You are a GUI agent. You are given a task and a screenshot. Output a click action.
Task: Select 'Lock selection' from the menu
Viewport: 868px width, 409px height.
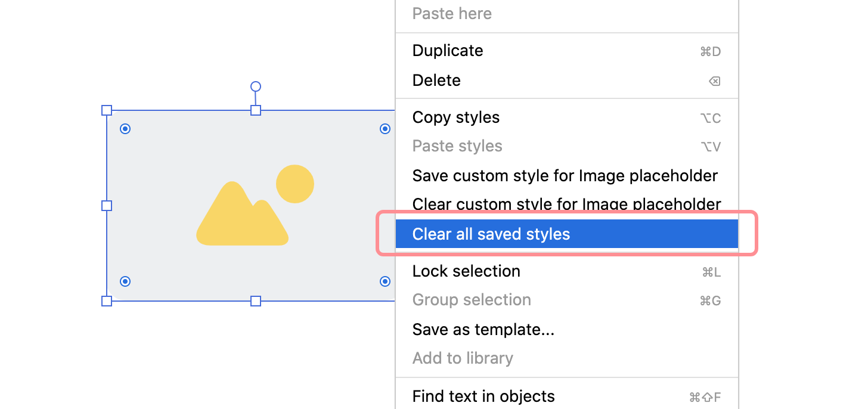coord(466,271)
